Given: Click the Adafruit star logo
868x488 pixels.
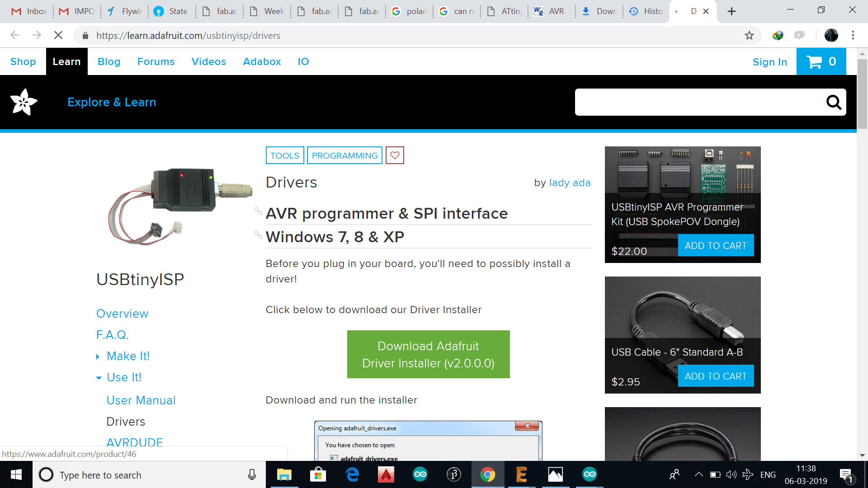Looking at the screenshot, I should 24,102.
